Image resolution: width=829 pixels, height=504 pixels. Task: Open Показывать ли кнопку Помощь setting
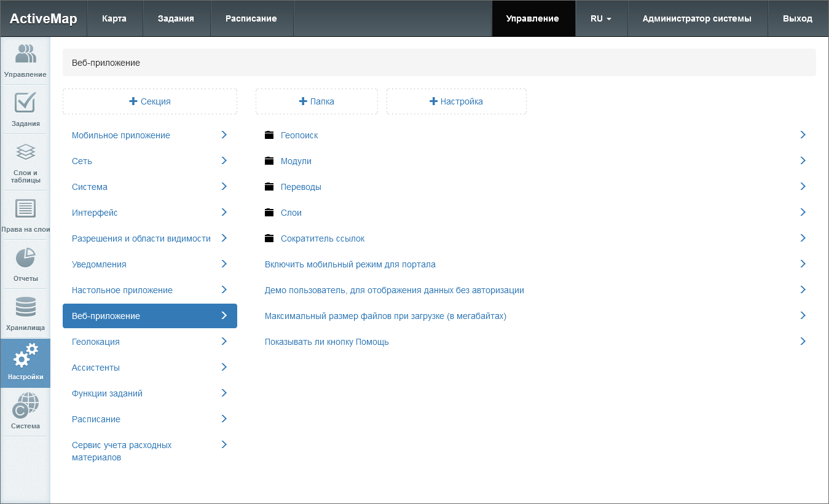pyautogui.click(x=327, y=342)
